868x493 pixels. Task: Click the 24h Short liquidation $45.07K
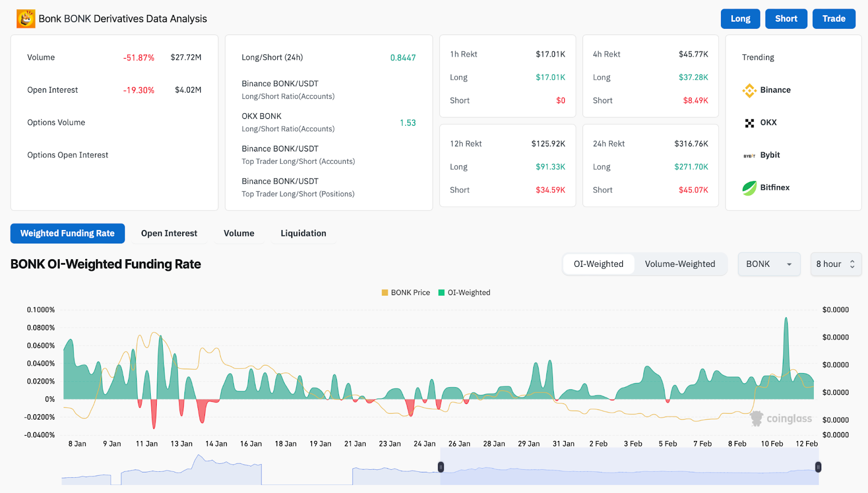click(x=693, y=190)
